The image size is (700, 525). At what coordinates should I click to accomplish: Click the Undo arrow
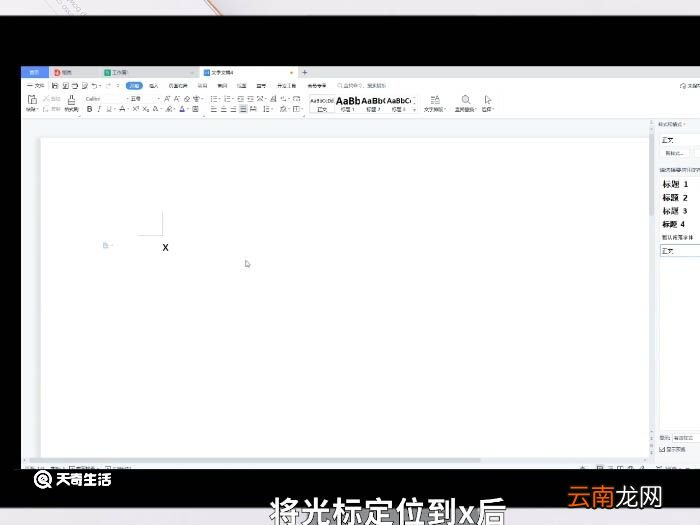(94, 85)
